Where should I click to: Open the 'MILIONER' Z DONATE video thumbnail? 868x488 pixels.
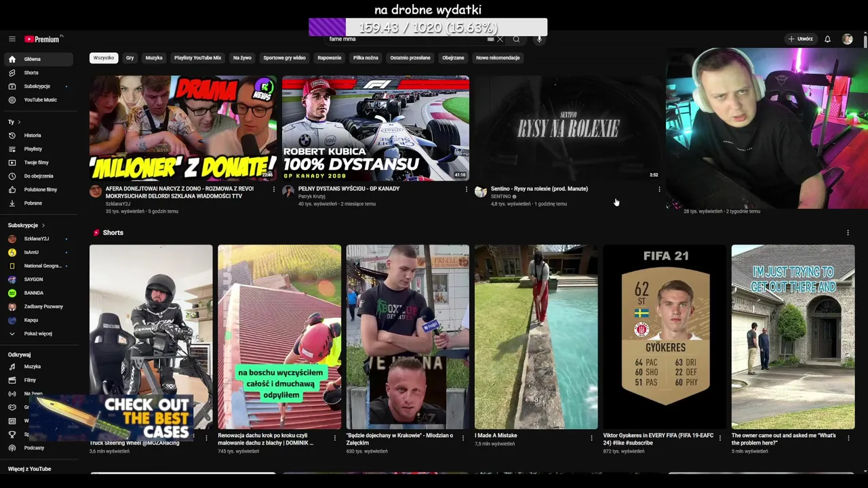coord(183,128)
